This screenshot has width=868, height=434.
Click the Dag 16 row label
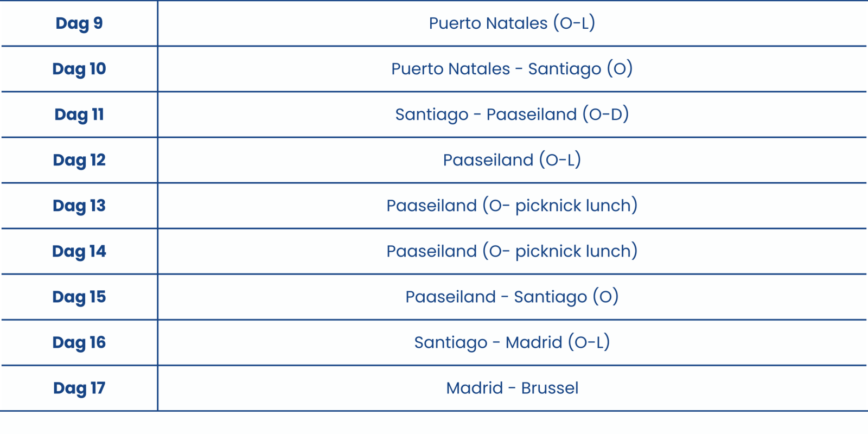pyautogui.click(x=79, y=342)
